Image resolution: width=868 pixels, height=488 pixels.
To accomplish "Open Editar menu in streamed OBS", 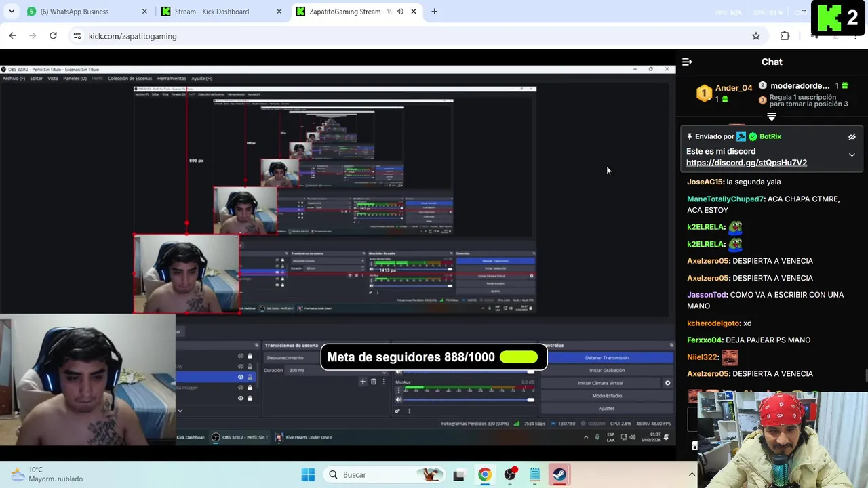I will pos(36,79).
